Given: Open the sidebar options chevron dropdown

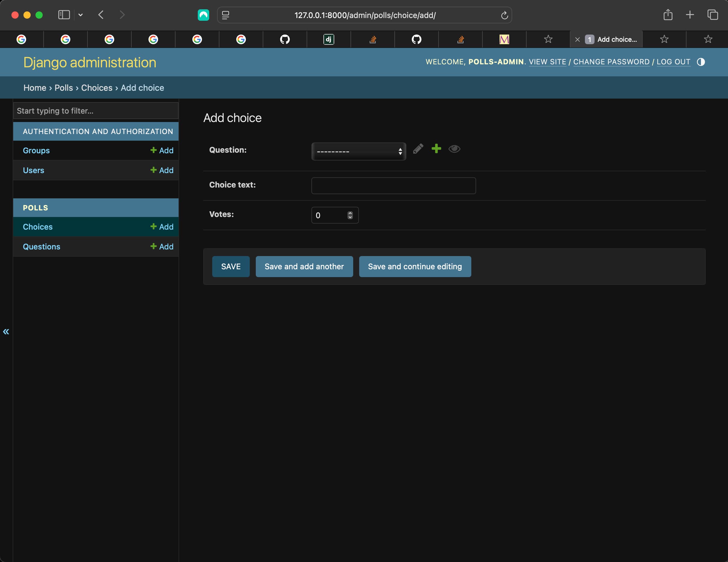Looking at the screenshot, I should 80,15.
